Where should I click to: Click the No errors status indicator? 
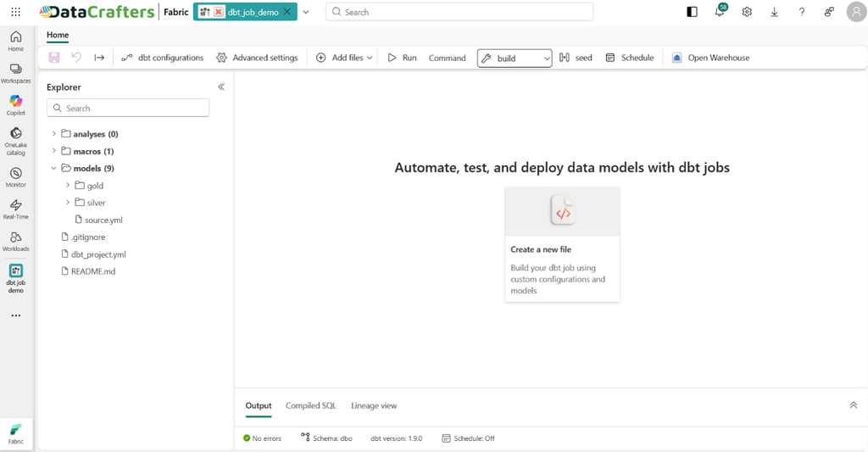[x=263, y=438]
